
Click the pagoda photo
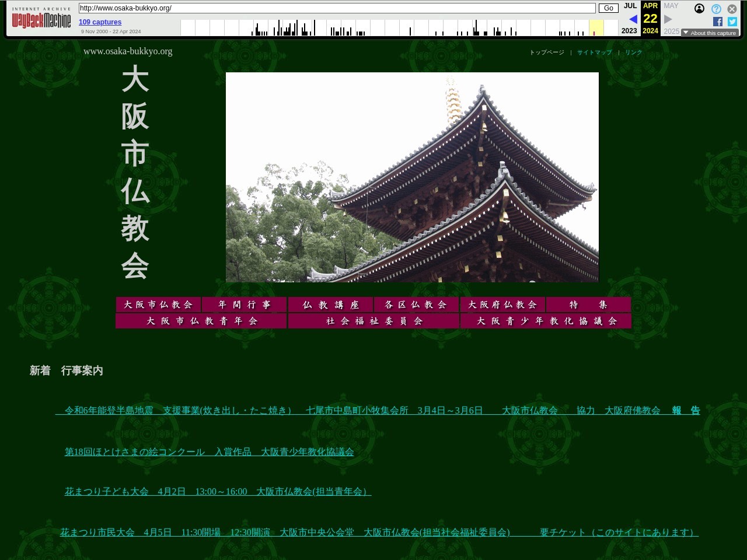412,177
